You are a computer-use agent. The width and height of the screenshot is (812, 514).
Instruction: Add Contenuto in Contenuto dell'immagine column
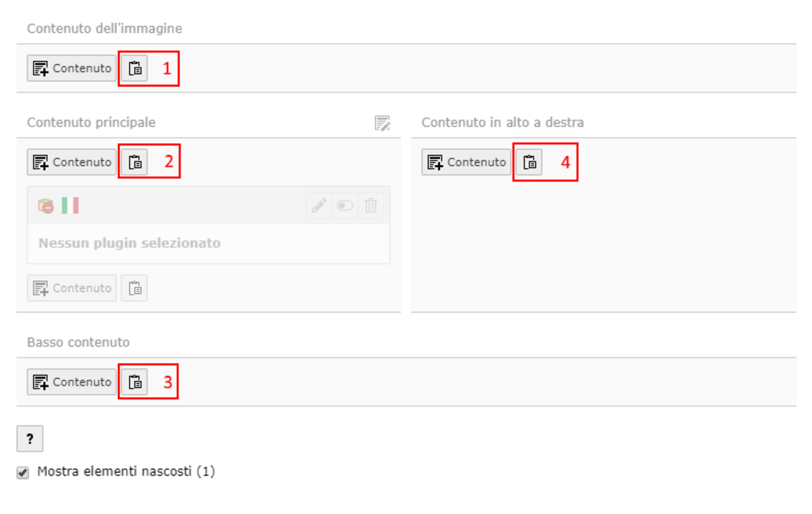point(72,68)
